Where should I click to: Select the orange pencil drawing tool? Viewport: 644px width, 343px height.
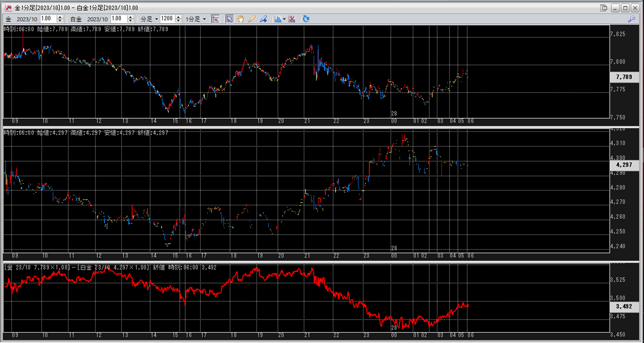tap(252, 19)
